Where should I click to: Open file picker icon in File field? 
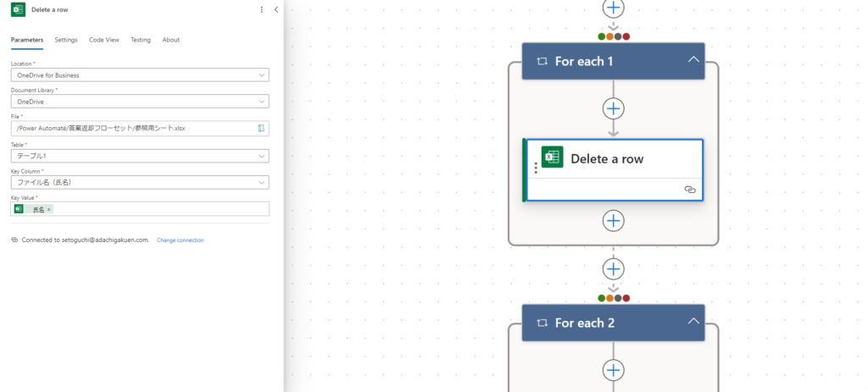point(261,129)
